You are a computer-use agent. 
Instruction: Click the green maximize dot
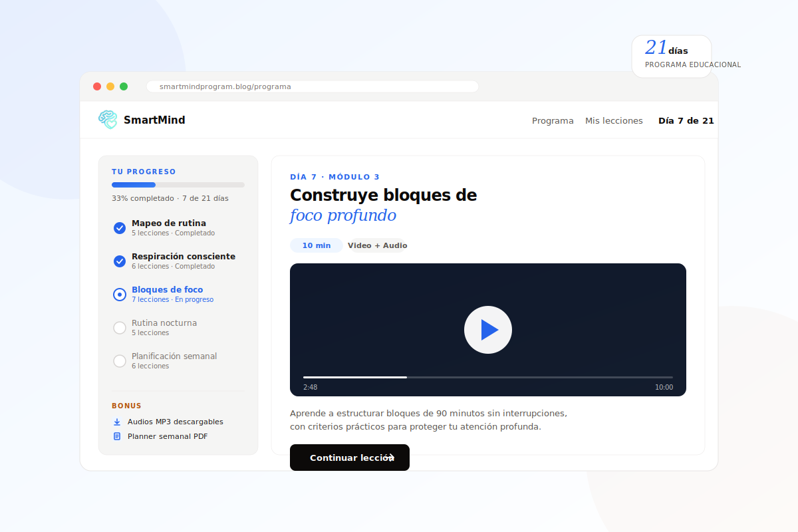coord(124,86)
